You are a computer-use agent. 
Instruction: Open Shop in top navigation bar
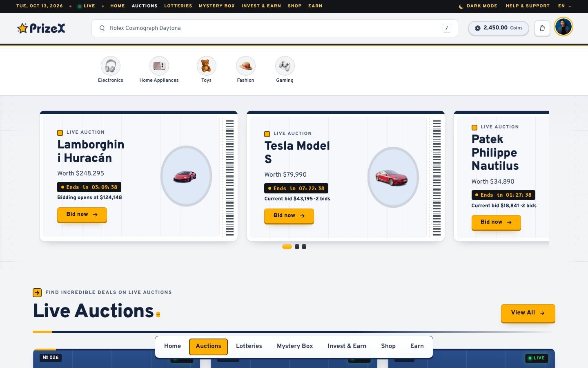pyautogui.click(x=295, y=6)
